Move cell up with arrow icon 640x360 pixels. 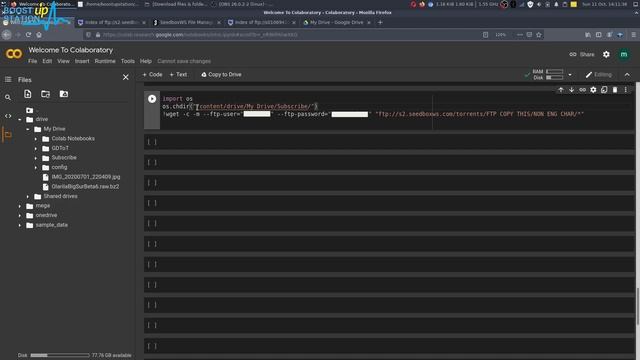coord(561,89)
